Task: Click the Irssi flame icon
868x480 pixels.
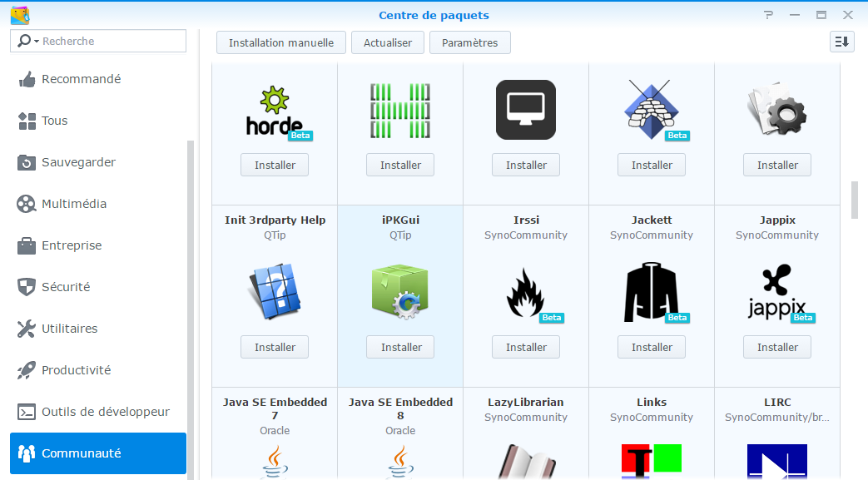Action: click(526, 292)
